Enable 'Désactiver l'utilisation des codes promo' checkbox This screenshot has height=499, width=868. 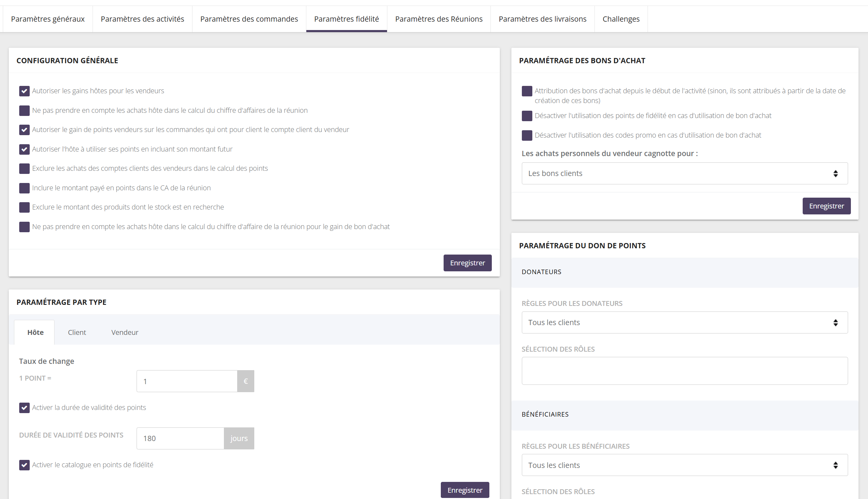click(527, 135)
